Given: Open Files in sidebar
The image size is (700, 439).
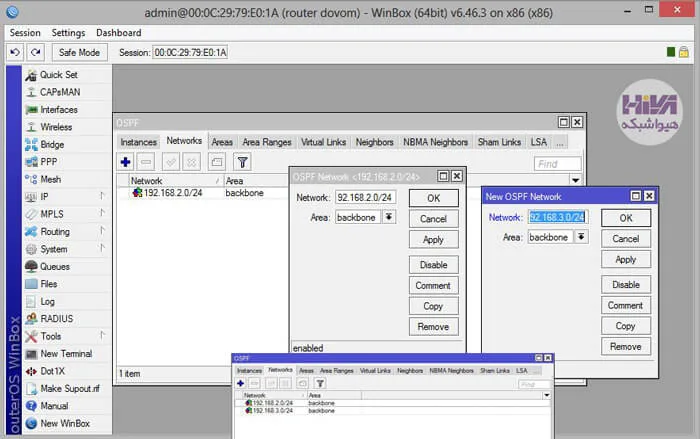Looking at the screenshot, I should [67, 284].
